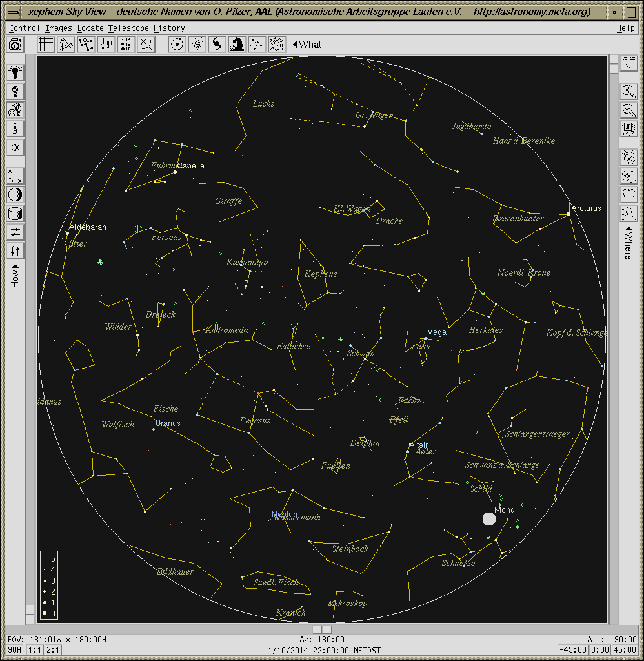Click the dotted star-pair icon in right toolbar
644x661 pixels.
coord(629,158)
